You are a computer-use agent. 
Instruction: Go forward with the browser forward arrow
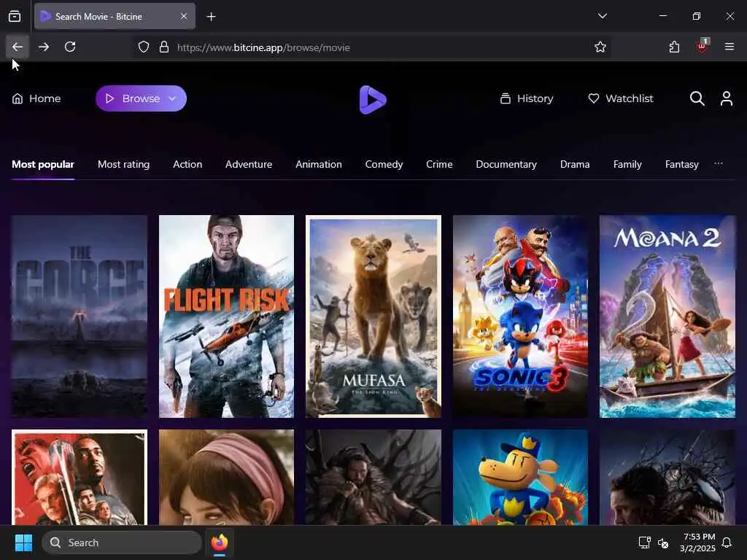point(44,47)
